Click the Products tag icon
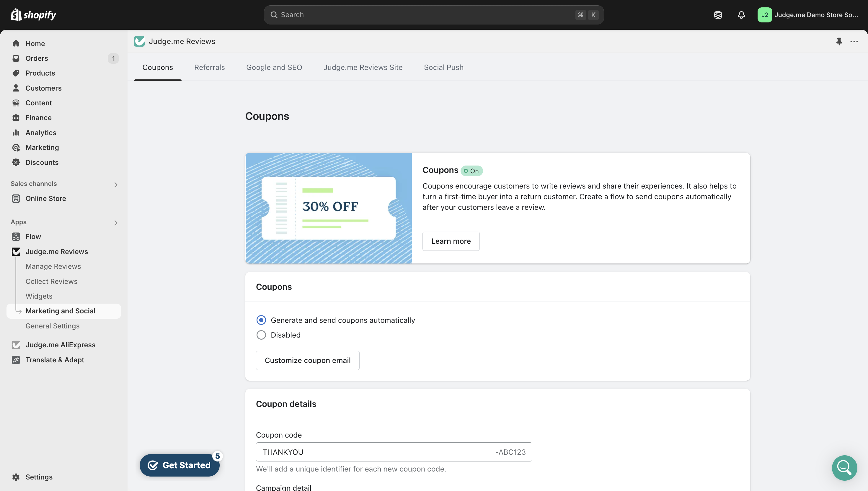868x491 pixels. pos(16,73)
